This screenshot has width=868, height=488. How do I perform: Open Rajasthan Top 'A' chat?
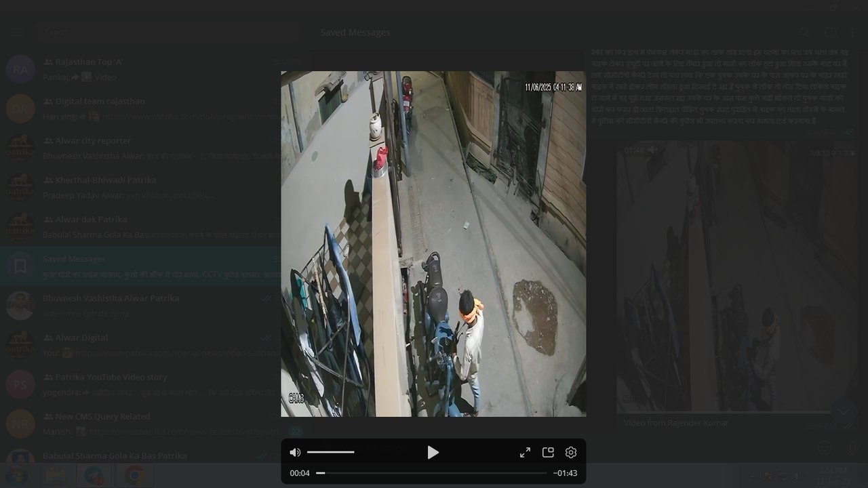point(155,69)
